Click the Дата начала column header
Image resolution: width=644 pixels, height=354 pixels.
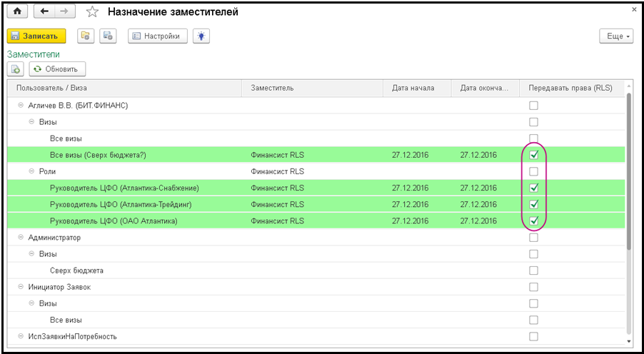(410, 88)
